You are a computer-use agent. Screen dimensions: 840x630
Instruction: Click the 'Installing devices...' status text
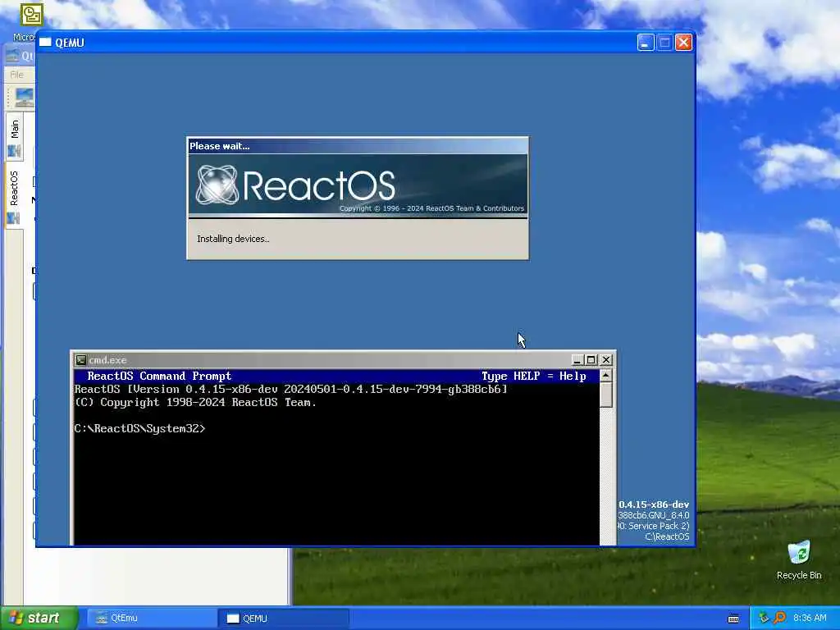click(233, 239)
